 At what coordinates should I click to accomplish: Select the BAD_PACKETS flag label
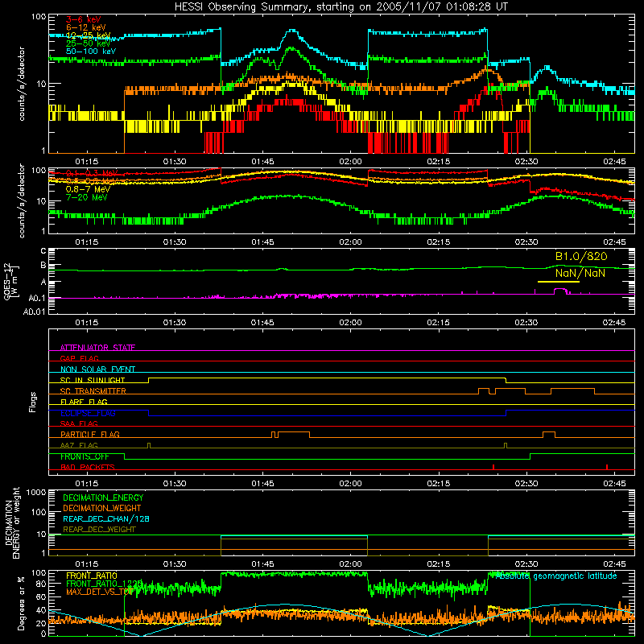click(x=88, y=468)
